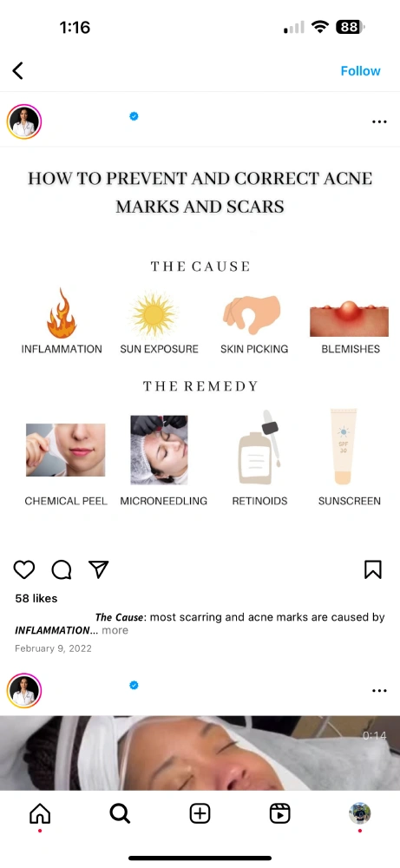Go to Home tab
The image size is (400, 868).
click(x=40, y=813)
